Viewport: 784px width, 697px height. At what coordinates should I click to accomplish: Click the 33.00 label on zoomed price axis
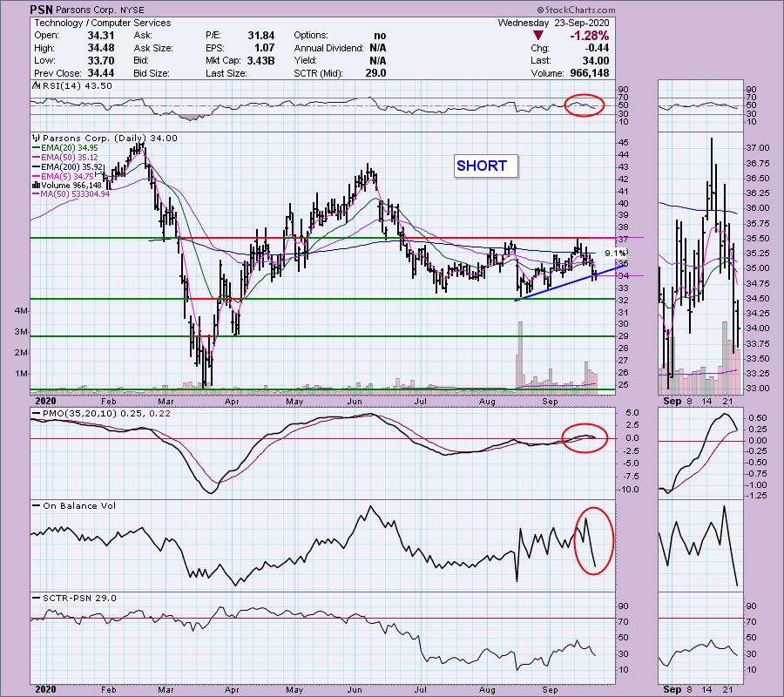(x=758, y=389)
